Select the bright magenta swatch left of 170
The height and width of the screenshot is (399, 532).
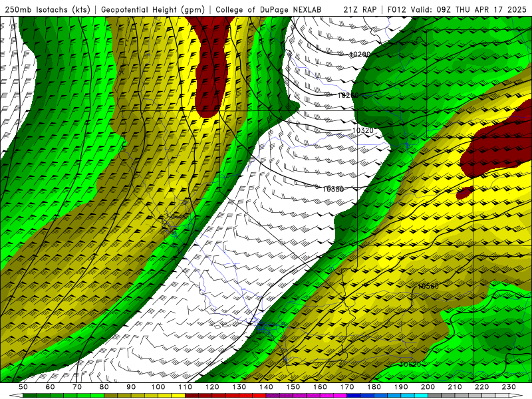pos(340,395)
